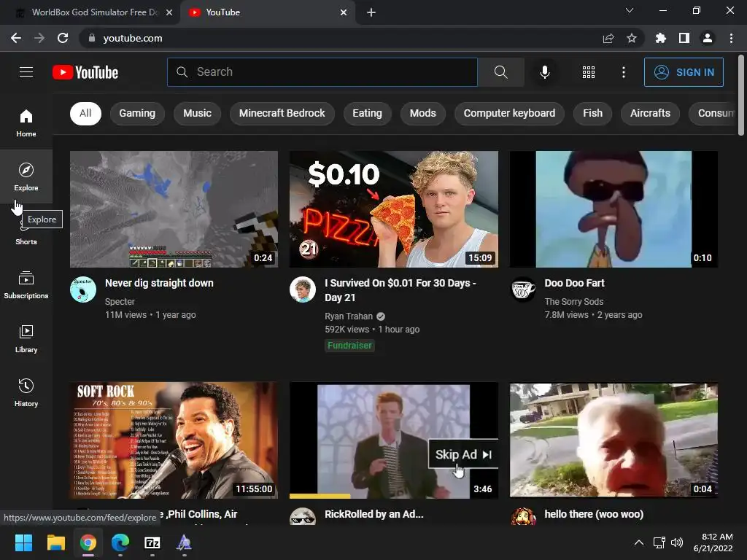Open 7-Zip from taskbar
Screen dimensions: 747x560
point(152,542)
